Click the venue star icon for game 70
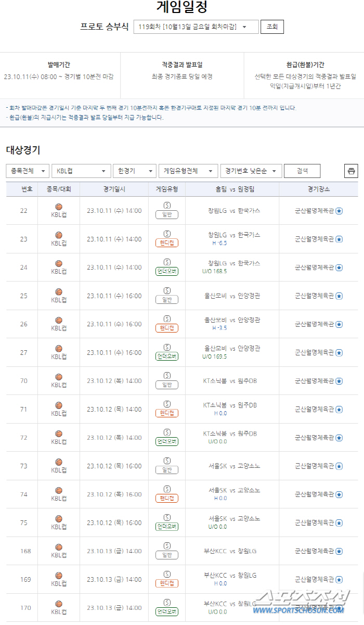364x625 pixels. [339, 381]
